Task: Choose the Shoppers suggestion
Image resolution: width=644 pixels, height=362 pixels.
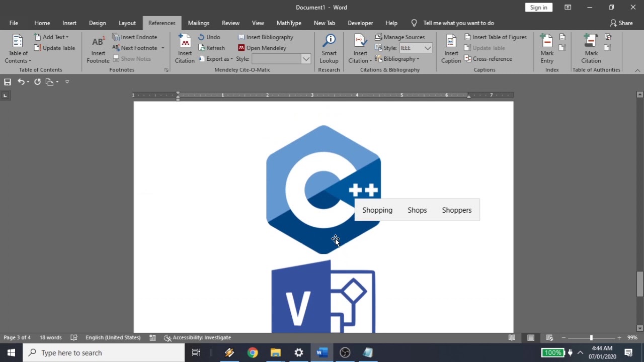Action: pos(457,210)
